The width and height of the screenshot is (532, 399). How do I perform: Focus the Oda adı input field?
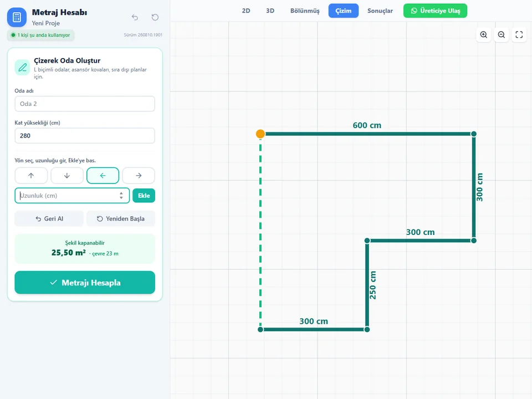[x=85, y=104]
